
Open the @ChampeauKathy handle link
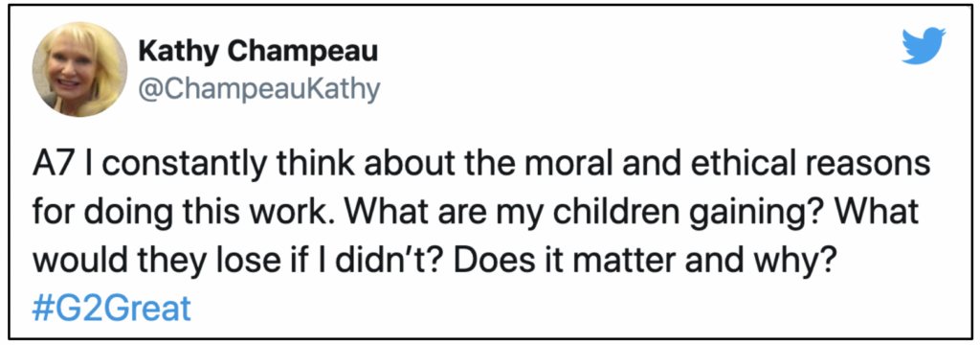coord(259,89)
